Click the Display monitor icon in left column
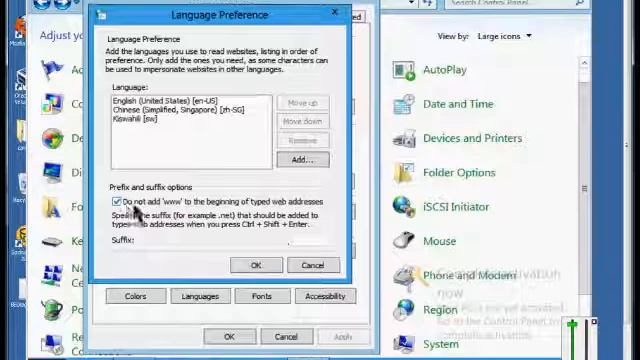Viewport: 640px width, 360px height. [x=52, y=172]
